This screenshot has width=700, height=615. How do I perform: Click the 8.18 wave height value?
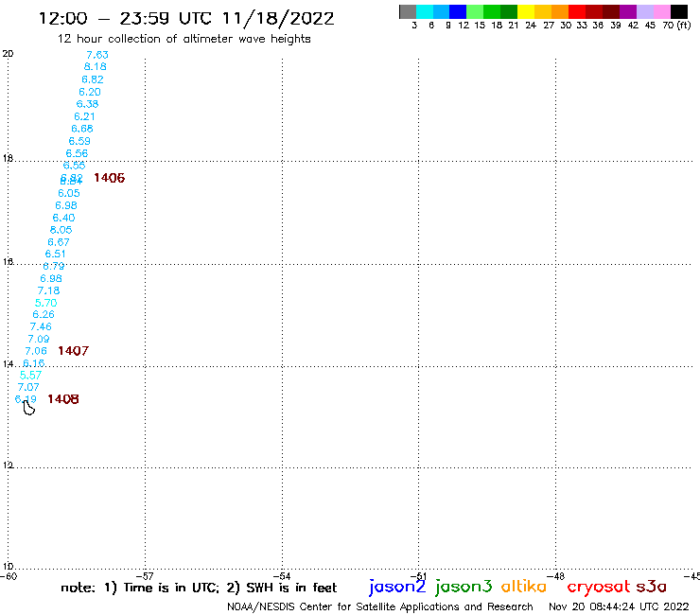pyautogui.click(x=96, y=67)
